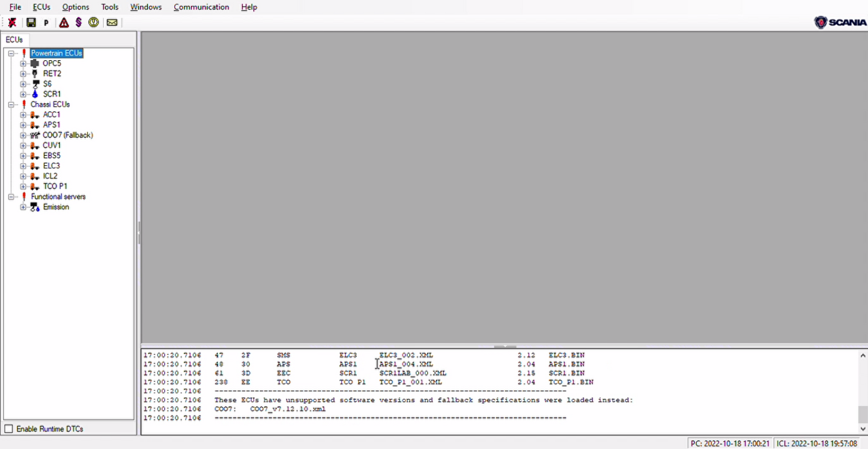Screen dimensions: 868x449
Task: Expand the OPC5 tree node
Action: (x=23, y=64)
